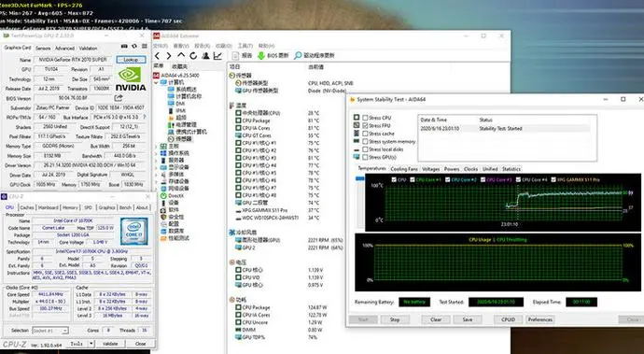Select the IPMI item in AIDA64 tree
This screenshot has width=644, height=354.
(176, 110)
